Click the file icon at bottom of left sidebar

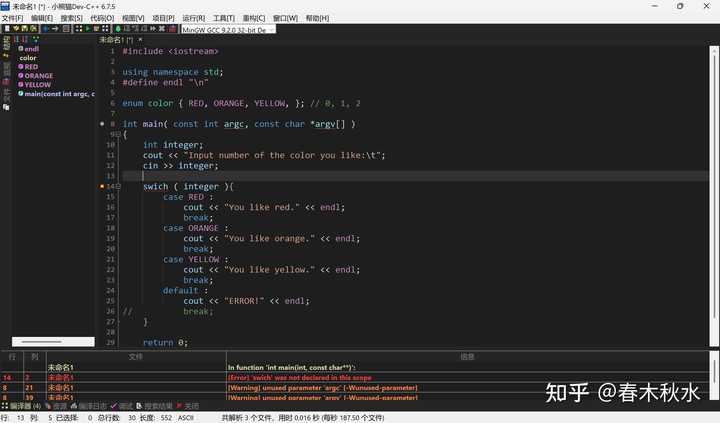coord(6,107)
